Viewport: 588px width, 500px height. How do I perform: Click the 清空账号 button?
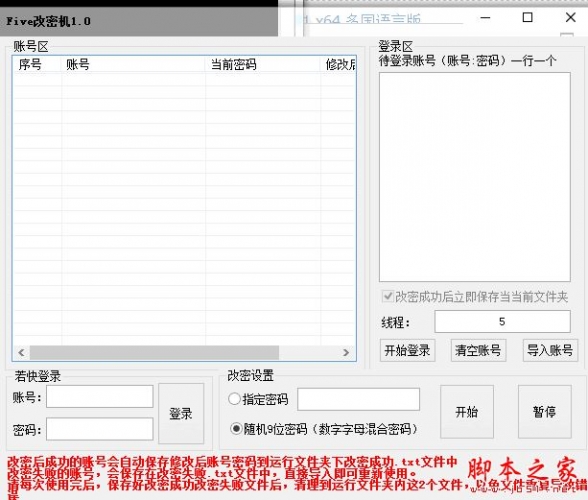[x=478, y=351]
